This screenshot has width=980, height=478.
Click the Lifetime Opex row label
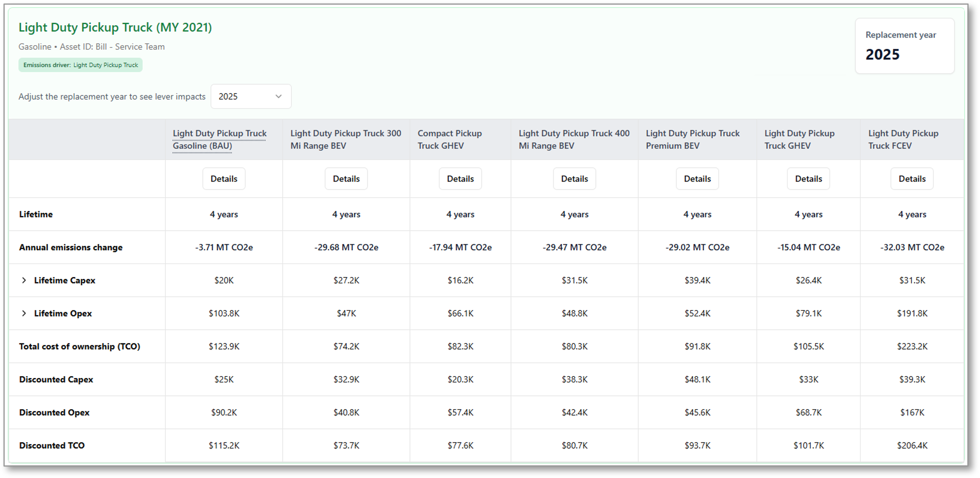point(63,313)
